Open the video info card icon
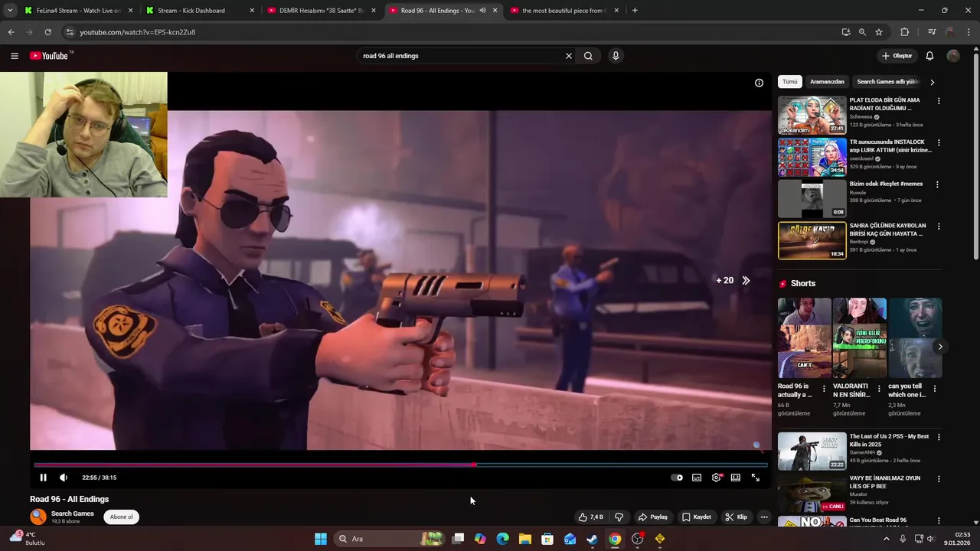 pos(759,83)
